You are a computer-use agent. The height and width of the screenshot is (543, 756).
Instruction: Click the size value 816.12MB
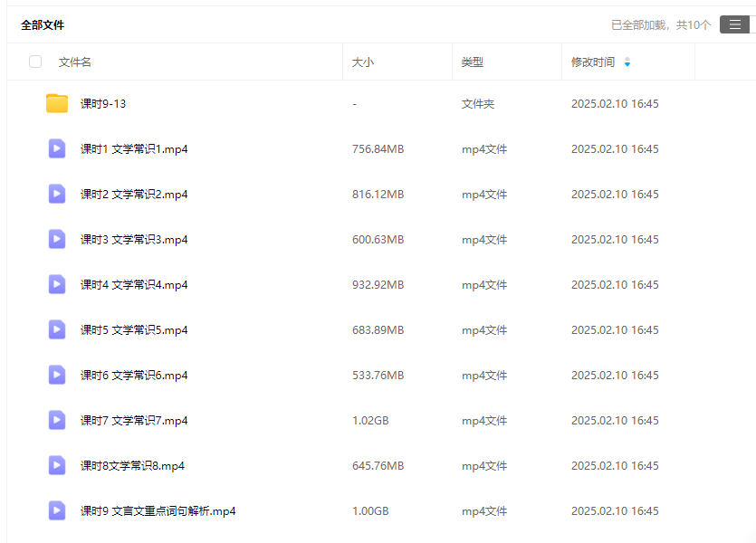378,195
